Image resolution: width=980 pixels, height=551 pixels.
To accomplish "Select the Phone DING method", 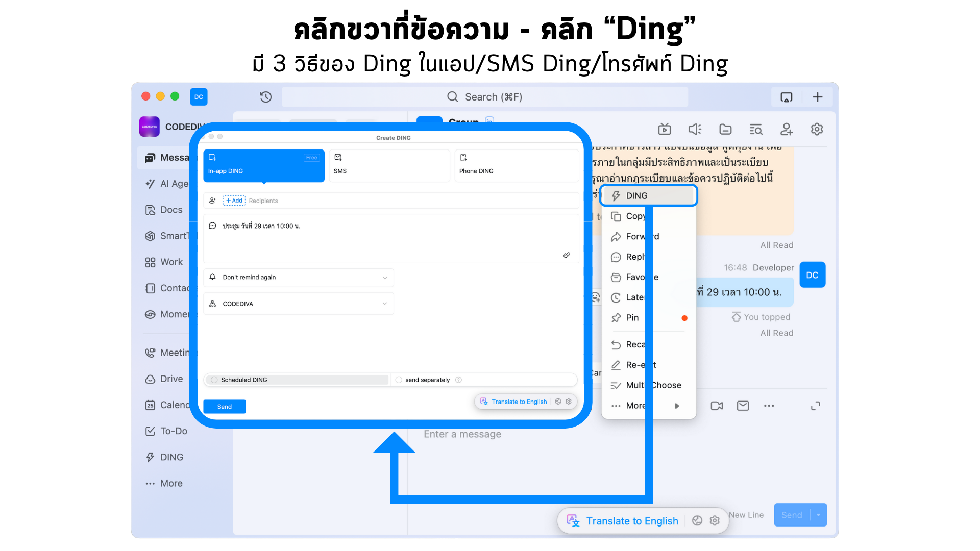I will pos(516,165).
